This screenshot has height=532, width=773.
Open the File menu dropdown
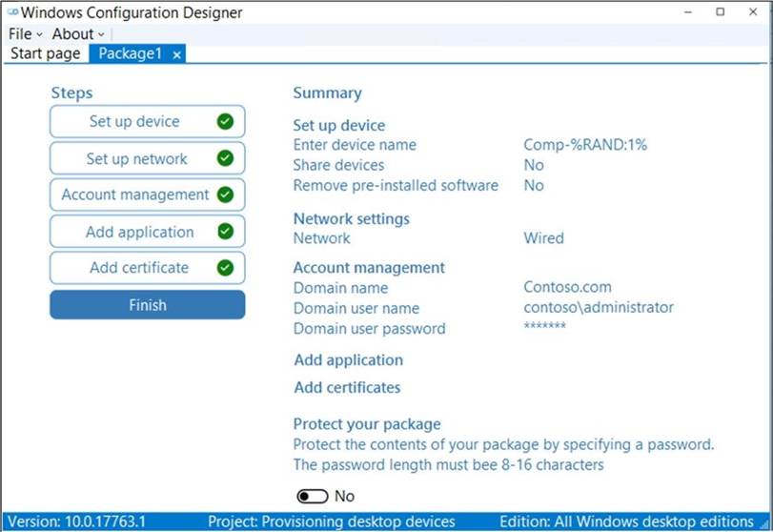pyautogui.click(x=26, y=34)
